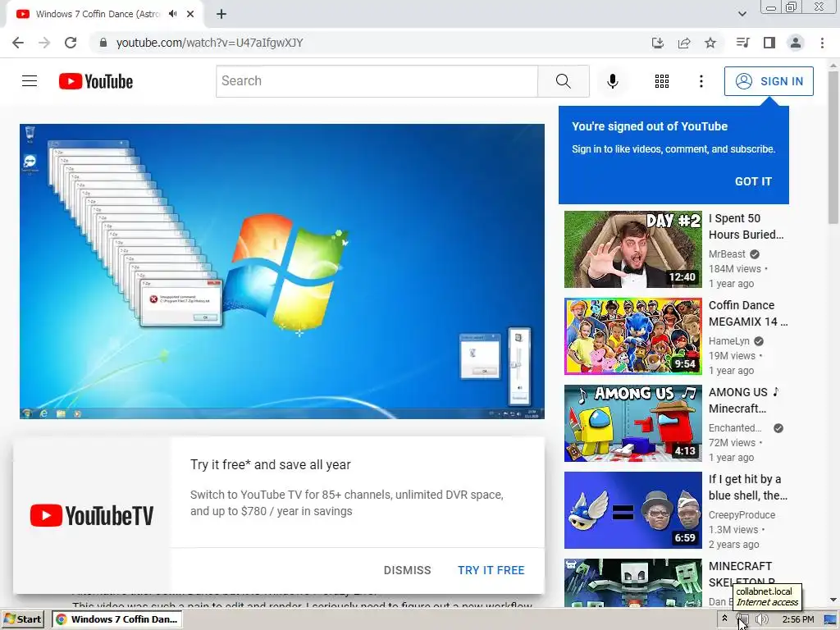
Task: Click the taskbar monitor icon beside the clock
Action: 830,620
